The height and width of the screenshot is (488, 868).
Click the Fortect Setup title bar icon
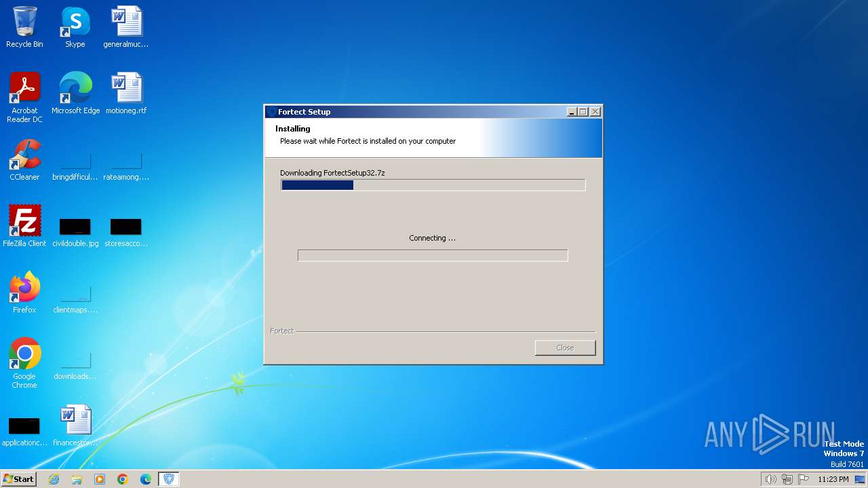pyautogui.click(x=271, y=112)
